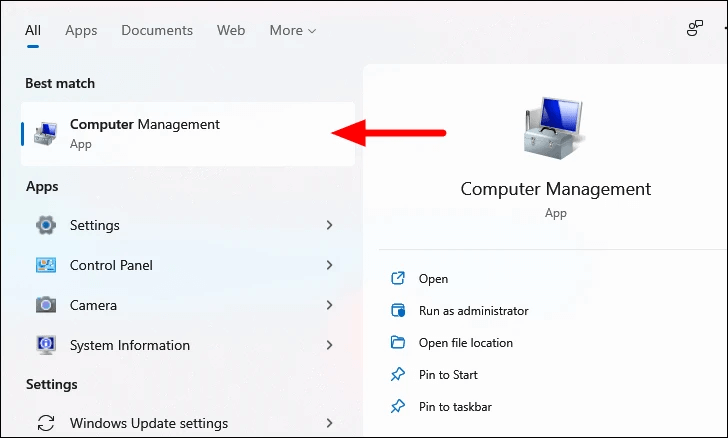Expand the System Information chevron arrow
Image resolution: width=728 pixels, height=438 pixels.
(x=329, y=345)
